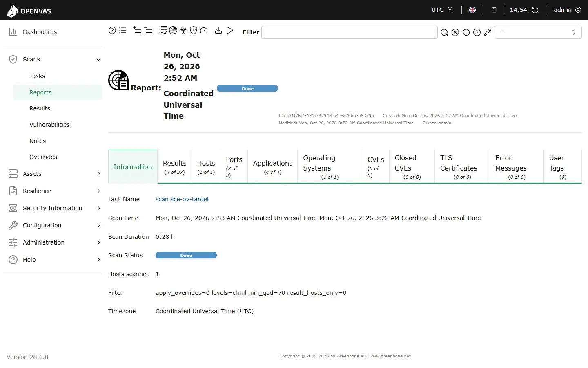Remove report contents from assets

coord(148,31)
